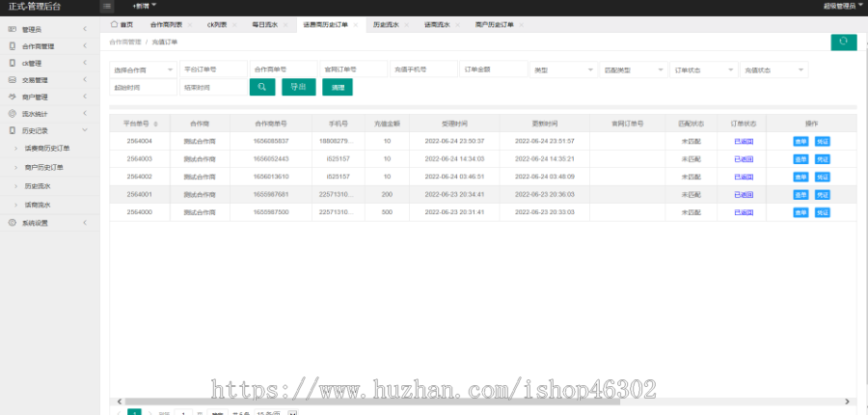Switch to the 商户历史订单 tab
The height and width of the screenshot is (415, 868).
tap(495, 25)
